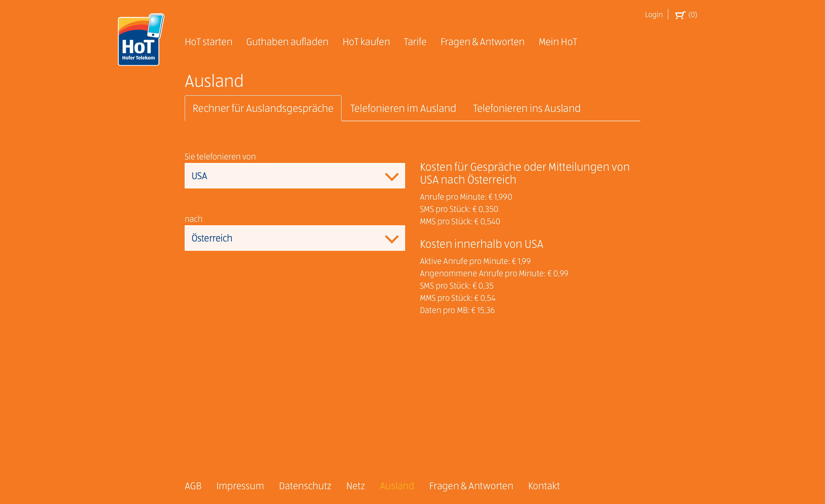Image resolution: width=825 pixels, height=504 pixels.
Task: Switch to Telefonieren im Ausland tab
Action: point(403,108)
